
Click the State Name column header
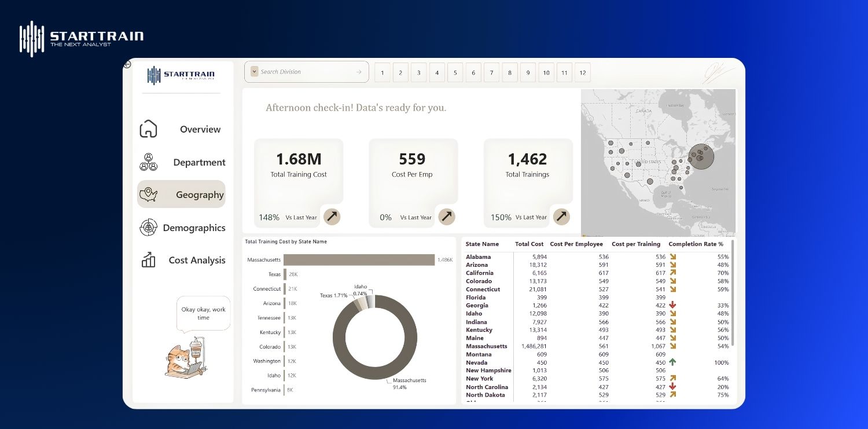(482, 244)
